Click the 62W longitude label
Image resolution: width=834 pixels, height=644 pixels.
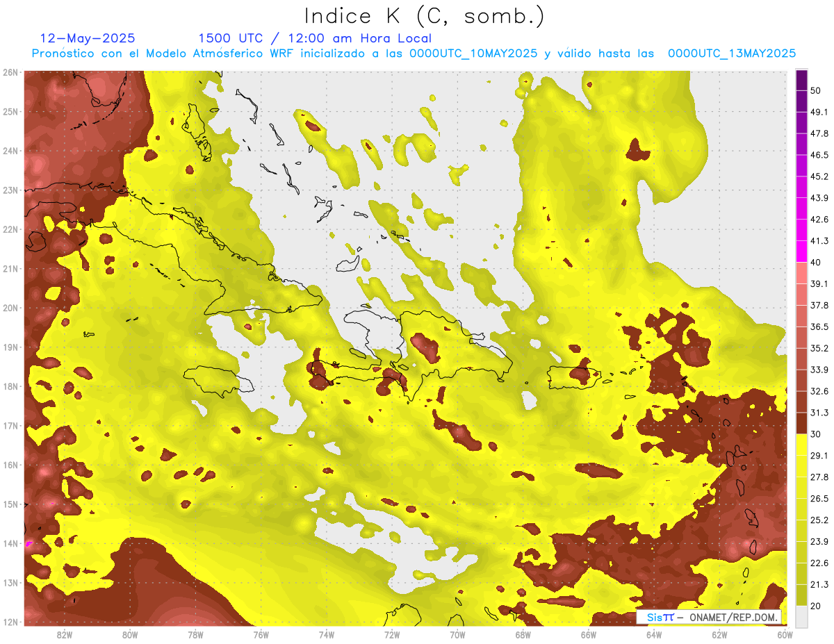click(719, 634)
